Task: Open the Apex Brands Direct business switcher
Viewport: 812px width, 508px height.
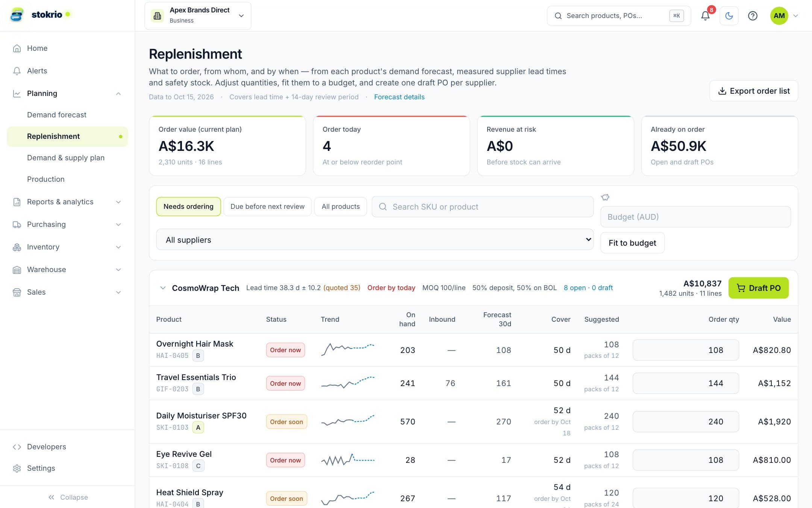Action: pyautogui.click(x=198, y=16)
